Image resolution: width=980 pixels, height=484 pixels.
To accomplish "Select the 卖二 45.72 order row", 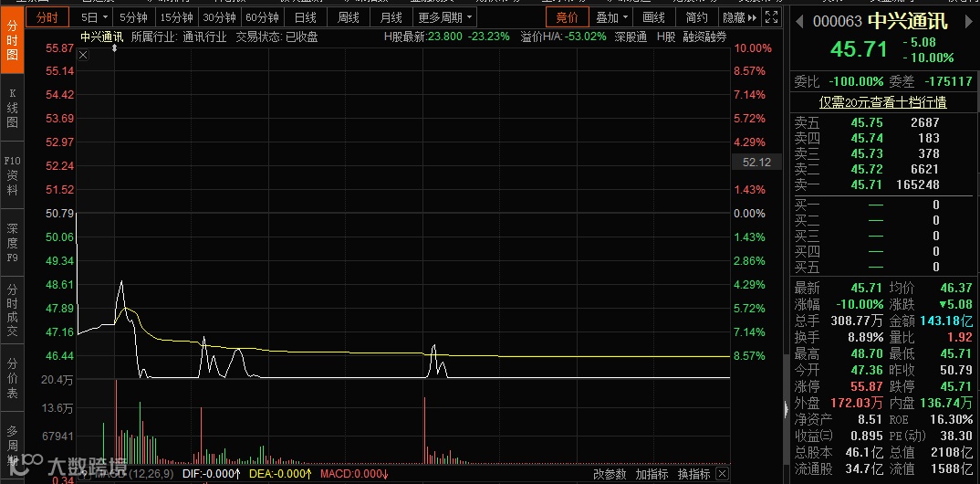I will [x=883, y=169].
